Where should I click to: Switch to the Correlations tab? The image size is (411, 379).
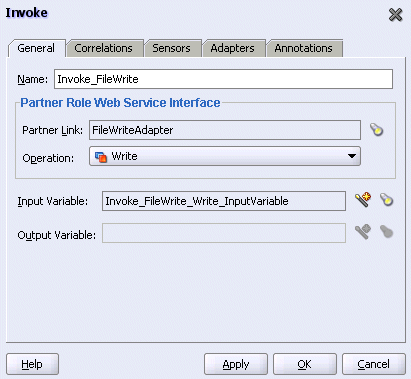(x=104, y=48)
